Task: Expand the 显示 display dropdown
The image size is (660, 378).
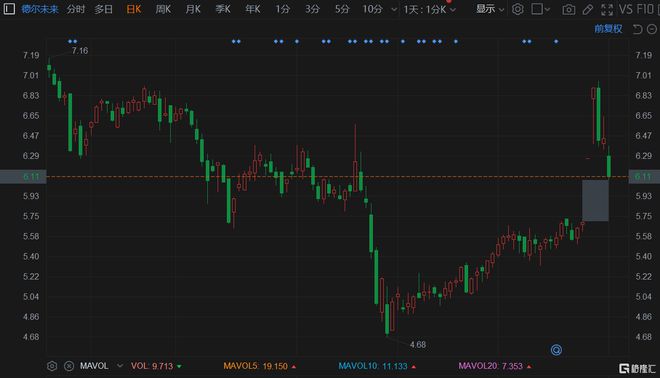Action: [x=490, y=9]
